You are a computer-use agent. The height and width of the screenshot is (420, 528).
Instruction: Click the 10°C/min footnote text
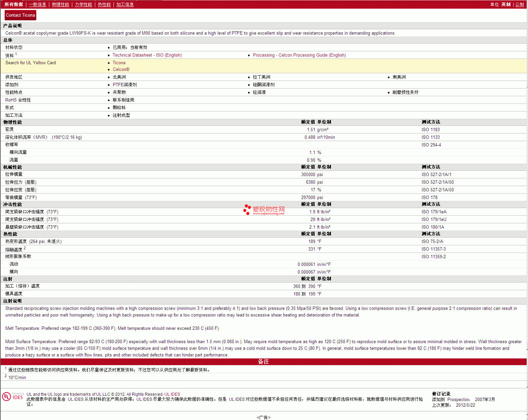(x=17, y=378)
